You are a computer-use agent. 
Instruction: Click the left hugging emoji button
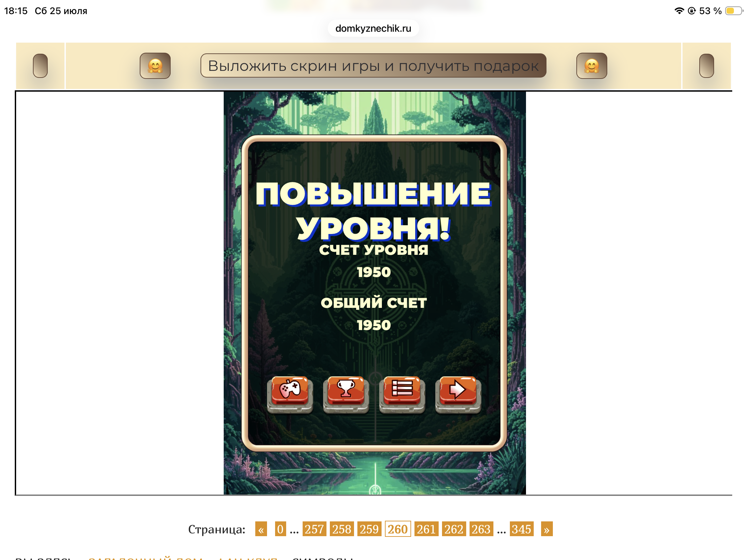[x=155, y=65]
